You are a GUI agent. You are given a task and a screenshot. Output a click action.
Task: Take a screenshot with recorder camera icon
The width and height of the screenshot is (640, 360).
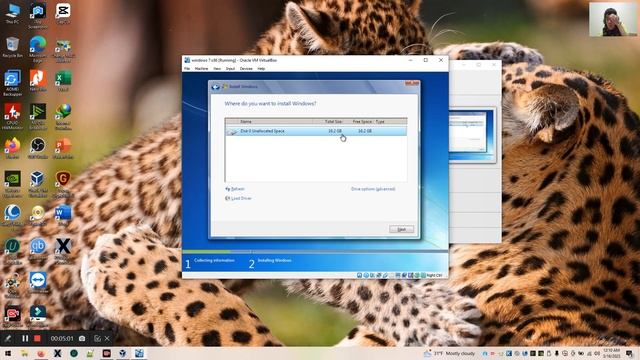tap(82, 338)
